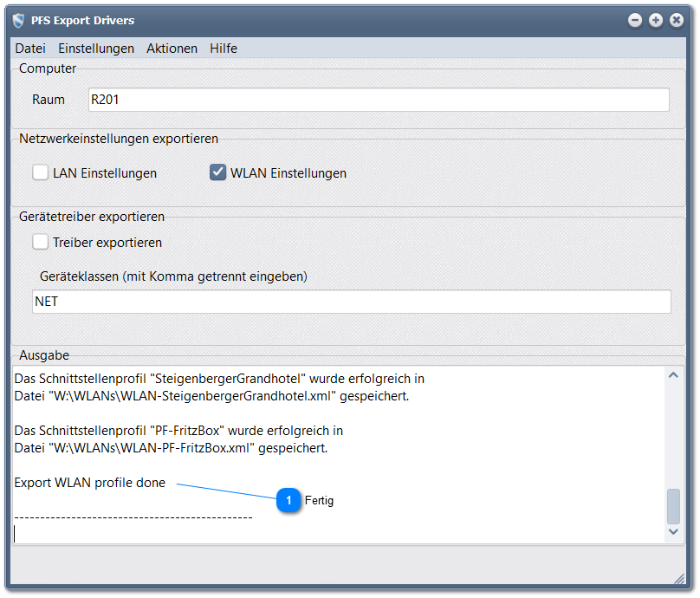Enable the Treiber exportieren checkbox

(x=40, y=242)
